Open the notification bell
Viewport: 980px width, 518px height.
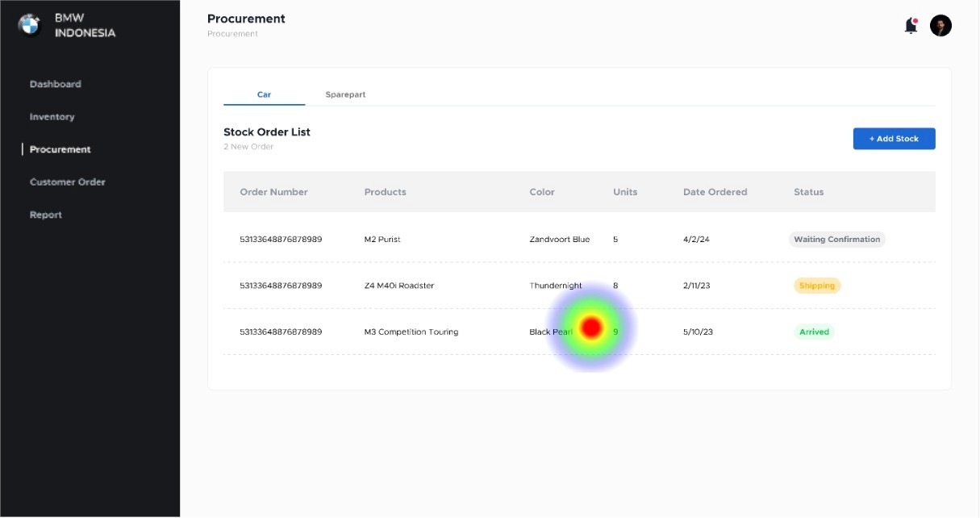point(911,26)
